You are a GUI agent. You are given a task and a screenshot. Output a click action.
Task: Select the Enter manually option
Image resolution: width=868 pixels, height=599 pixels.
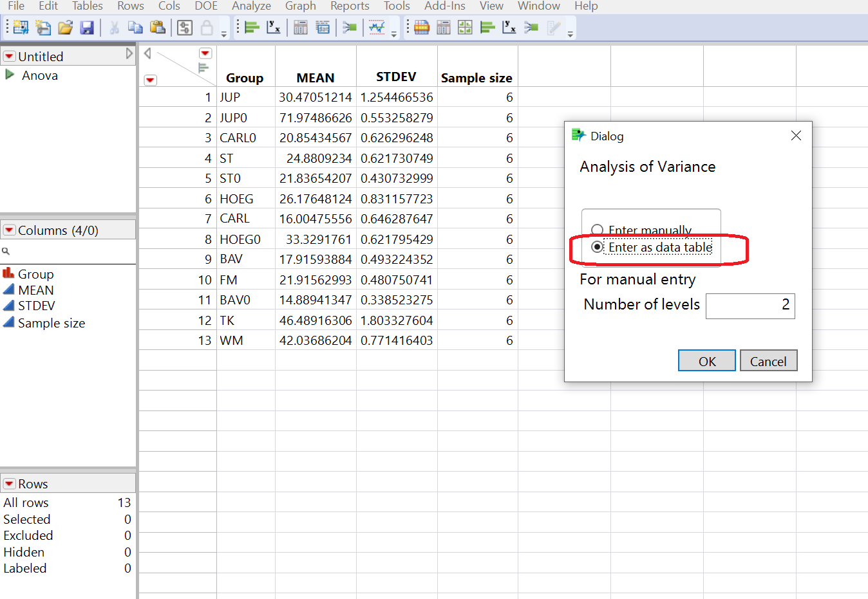tap(597, 230)
